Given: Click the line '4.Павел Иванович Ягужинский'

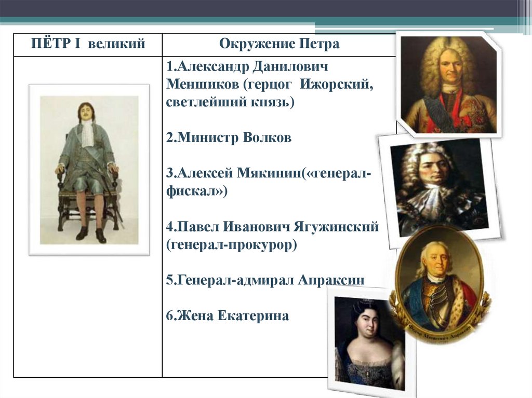Looking at the screenshot, I should 272,226.
